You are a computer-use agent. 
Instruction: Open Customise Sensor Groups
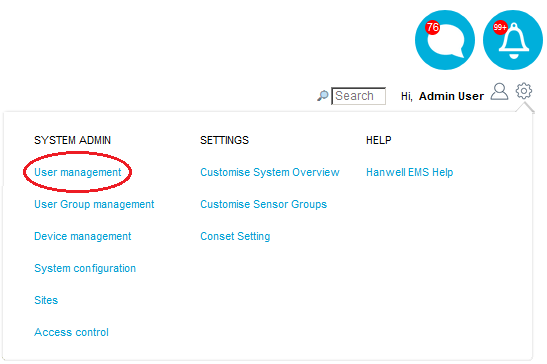[x=263, y=204]
